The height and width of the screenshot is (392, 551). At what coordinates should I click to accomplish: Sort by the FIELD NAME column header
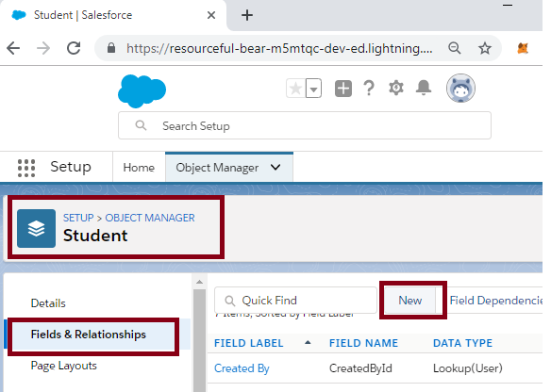pos(363,343)
